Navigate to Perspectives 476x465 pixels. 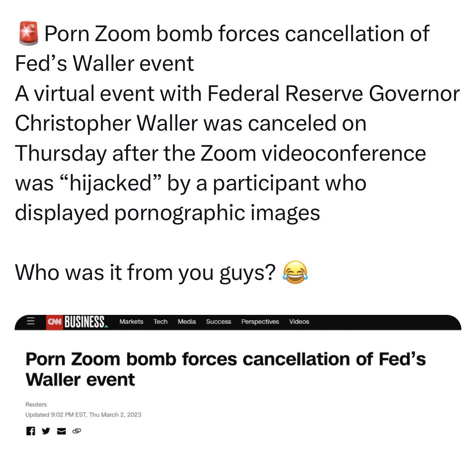pyautogui.click(x=260, y=321)
